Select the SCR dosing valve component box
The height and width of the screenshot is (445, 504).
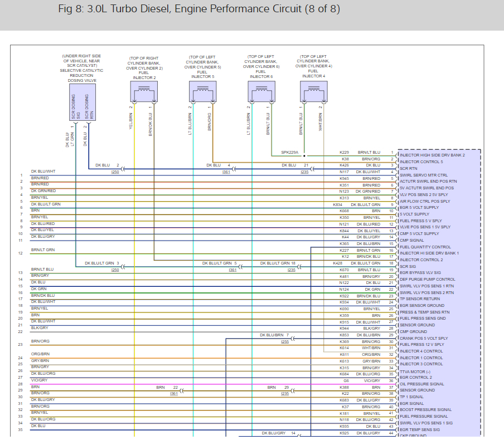(83, 102)
